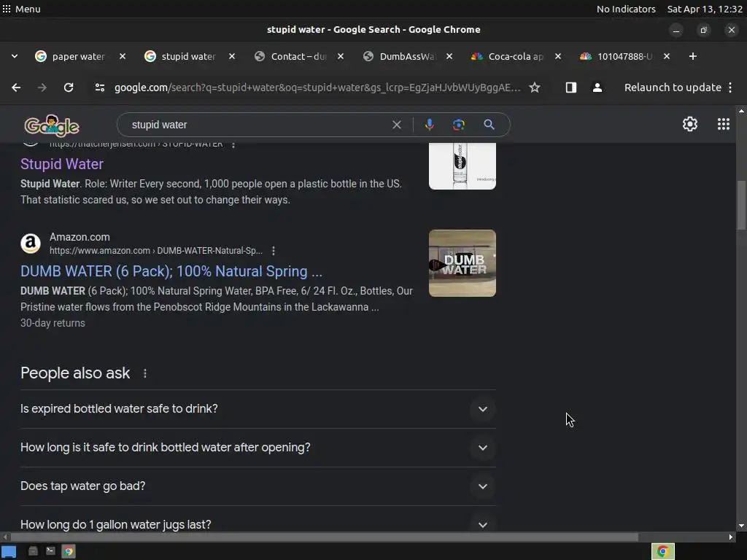Click the Amazon.com site name
Viewport: 747px width, 560px height.
point(80,237)
